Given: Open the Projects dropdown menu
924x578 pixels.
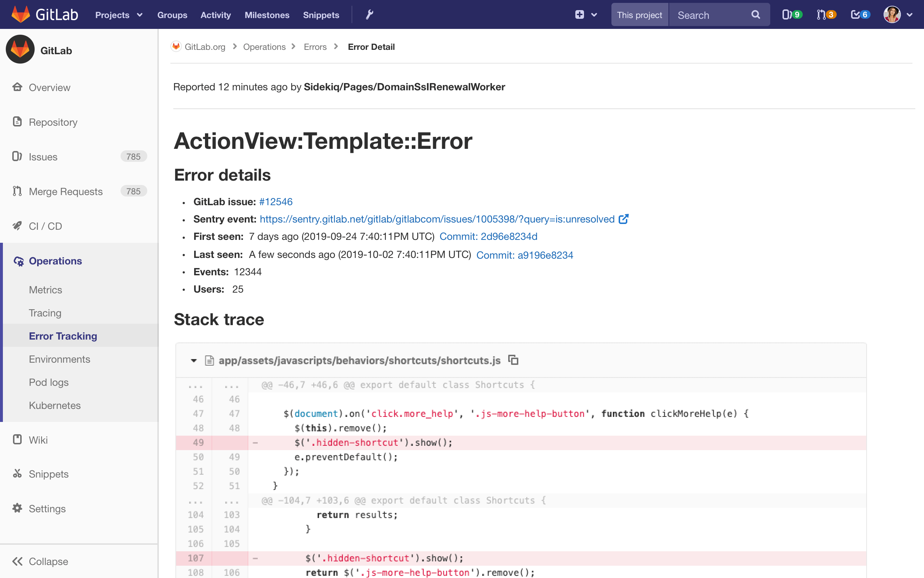Looking at the screenshot, I should (x=119, y=15).
